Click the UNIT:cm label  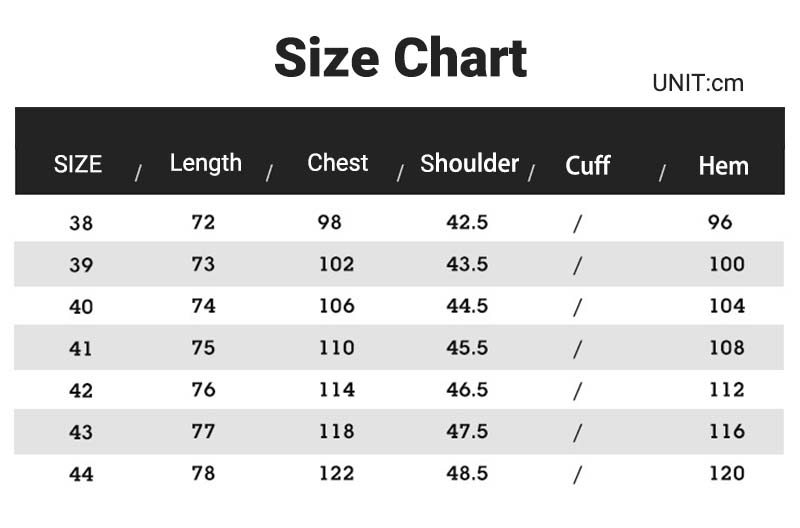[697, 83]
